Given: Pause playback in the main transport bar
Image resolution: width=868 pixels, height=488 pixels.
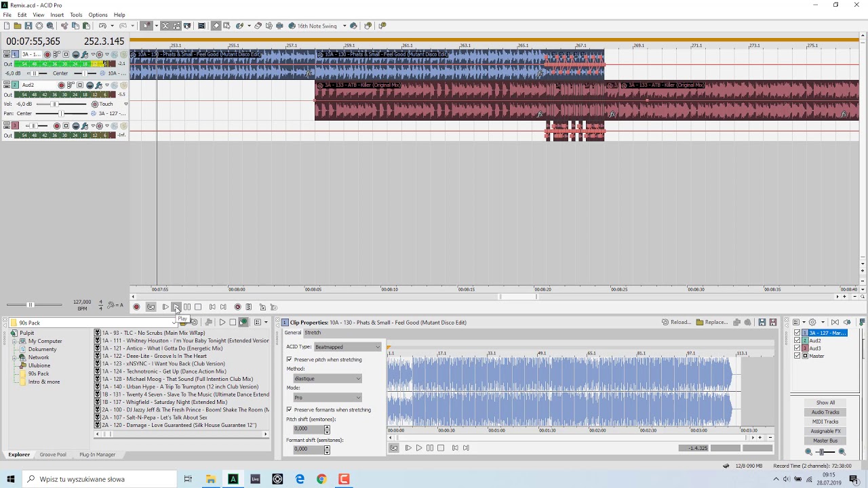Looking at the screenshot, I should tap(187, 307).
